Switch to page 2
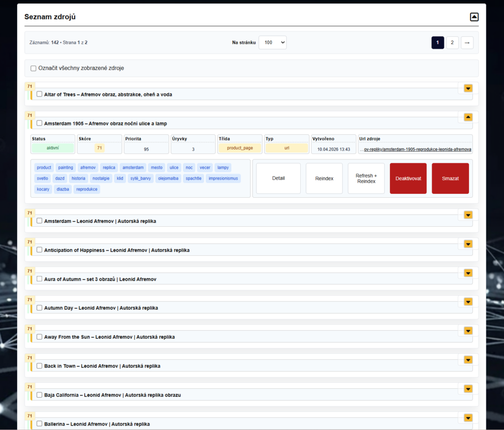The image size is (504, 430). tap(452, 43)
